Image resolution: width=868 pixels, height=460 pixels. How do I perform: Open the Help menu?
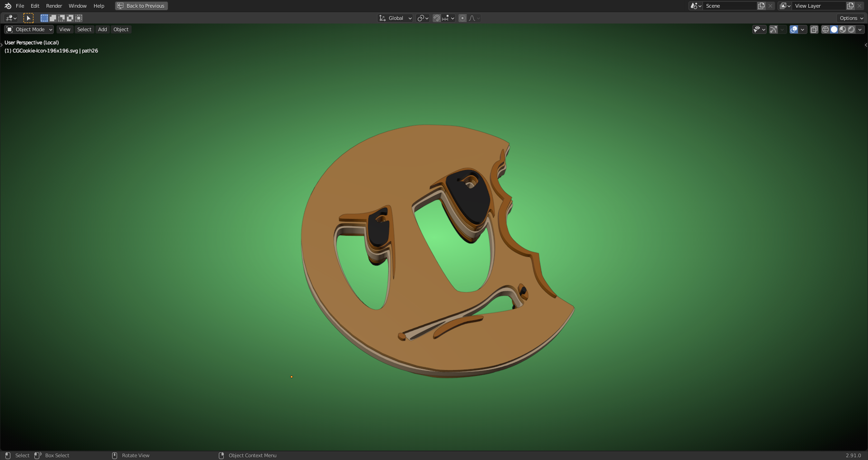[x=99, y=6]
